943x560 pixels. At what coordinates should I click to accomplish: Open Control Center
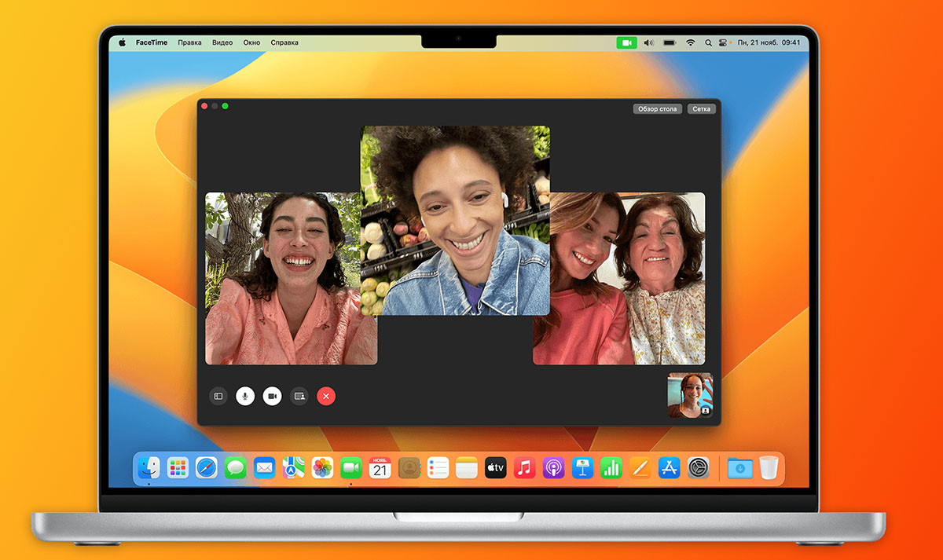coord(723,42)
